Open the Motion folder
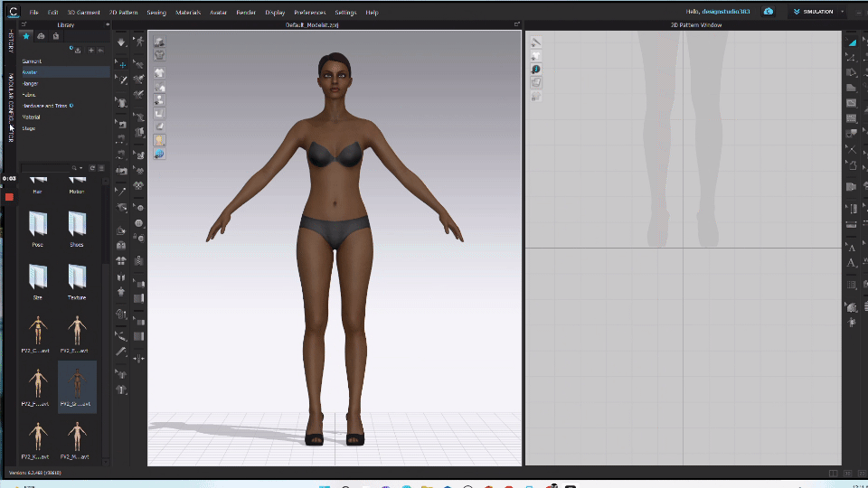The image size is (868, 488). pos(76,184)
